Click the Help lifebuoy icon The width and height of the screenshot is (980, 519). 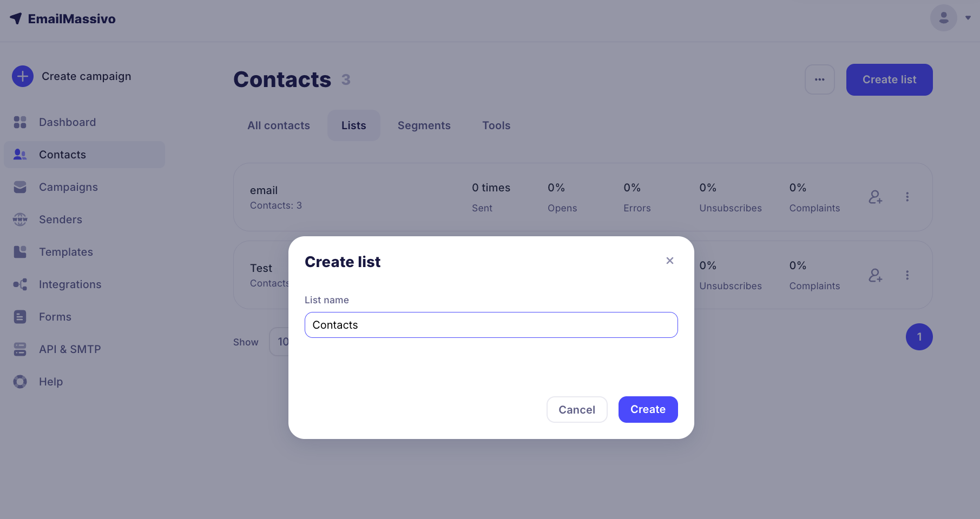pyautogui.click(x=20, y=382)
